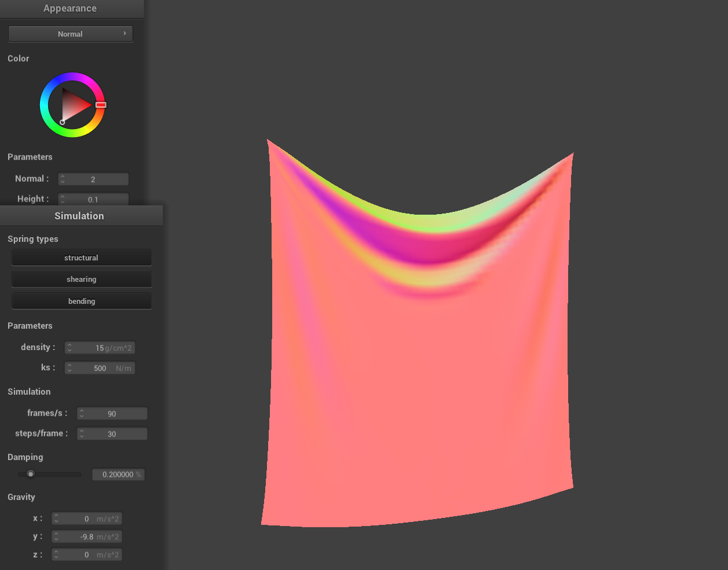Click the Gravity z value field

coord(87,555)
